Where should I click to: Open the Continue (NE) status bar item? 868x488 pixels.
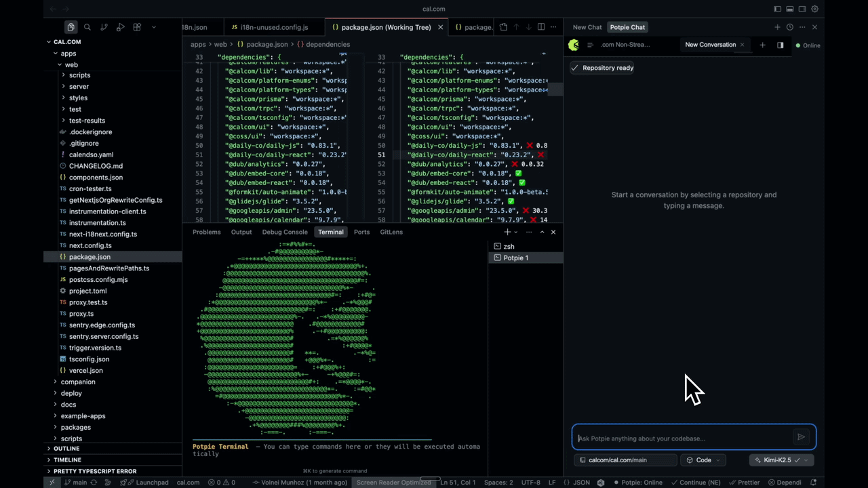[697, 482]
